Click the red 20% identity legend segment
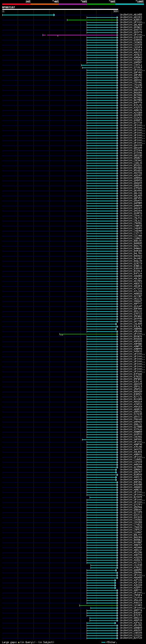Screen dimensions: 146x644 click(x=16, y=4)
